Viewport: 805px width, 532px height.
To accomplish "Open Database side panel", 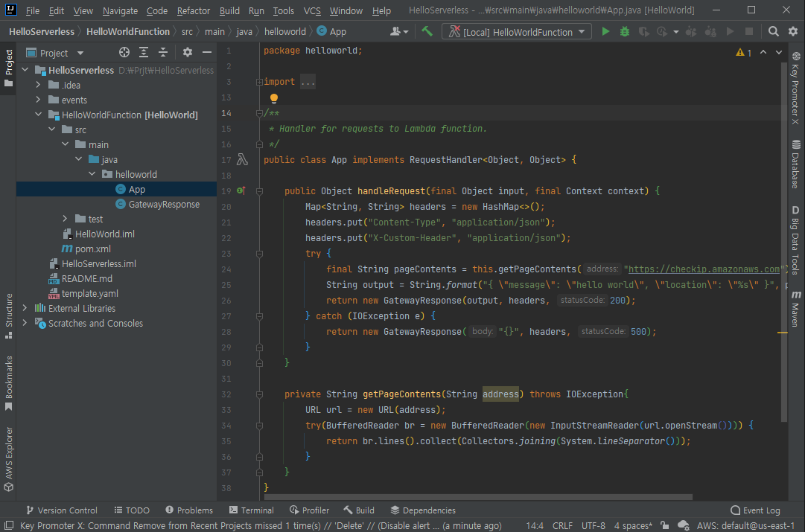I will point(795,164).
